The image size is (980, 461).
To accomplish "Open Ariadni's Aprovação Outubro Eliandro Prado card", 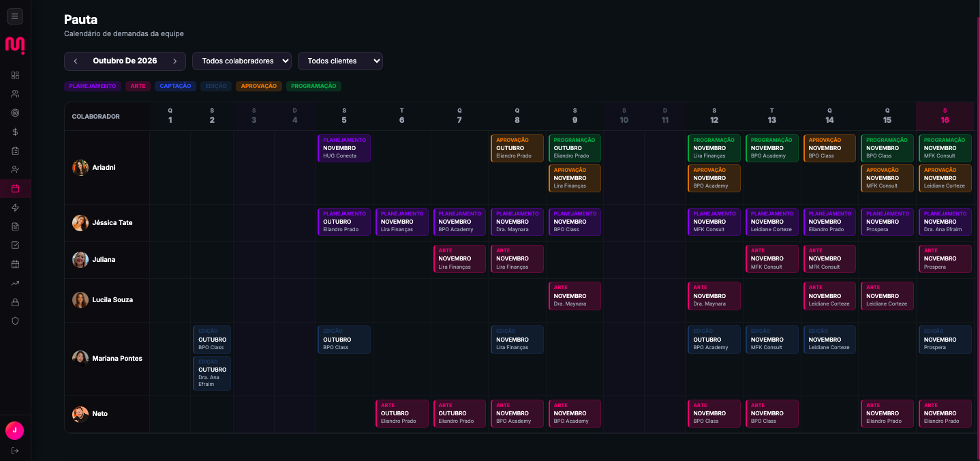I will click(517, 148).
